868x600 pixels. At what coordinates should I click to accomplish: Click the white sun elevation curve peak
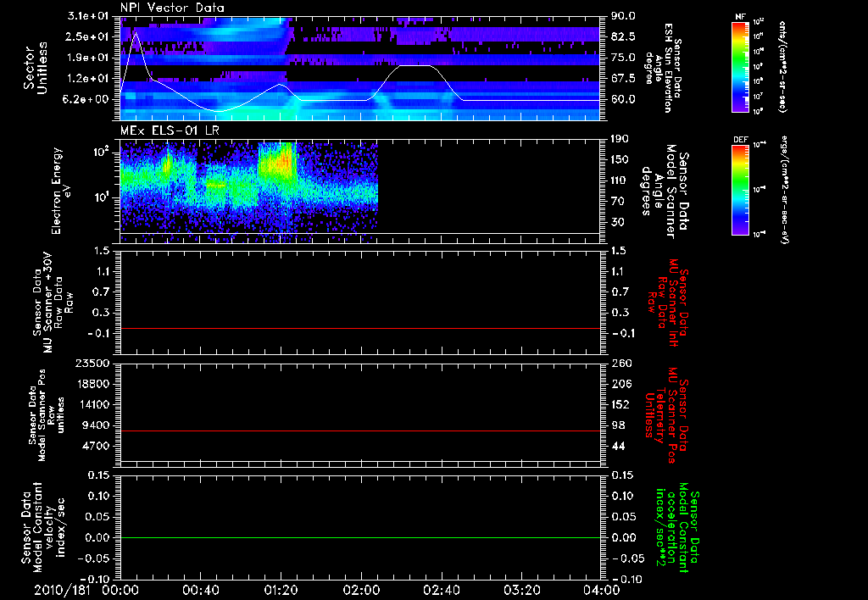tap(136, 33)
